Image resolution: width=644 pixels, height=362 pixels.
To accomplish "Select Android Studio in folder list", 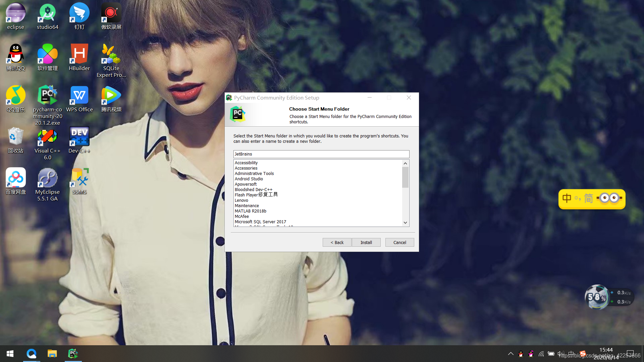I will (249, 179).
